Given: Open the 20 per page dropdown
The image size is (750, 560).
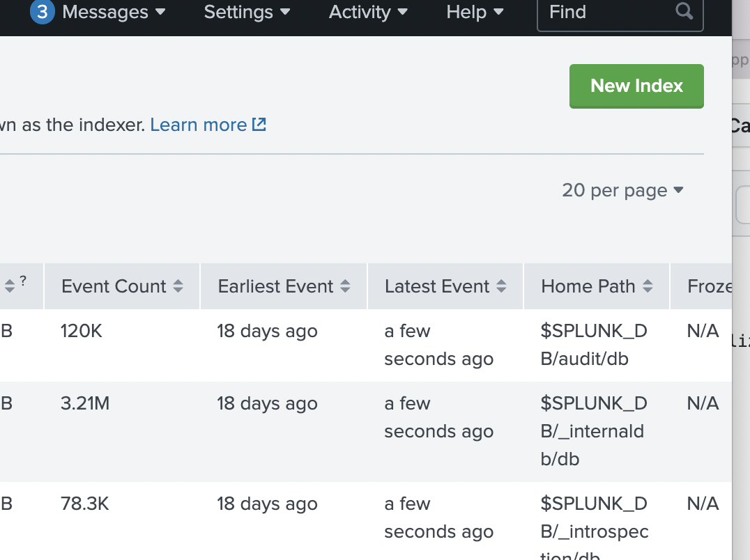Looking at the screenshot, I should click(622, 189).
